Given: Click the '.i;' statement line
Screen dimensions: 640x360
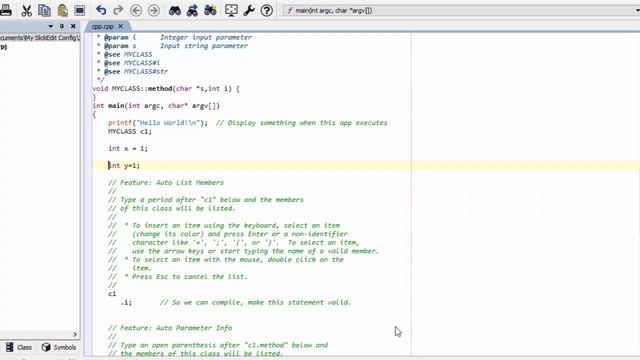Looking at the screenshot, I should point(126,302).
